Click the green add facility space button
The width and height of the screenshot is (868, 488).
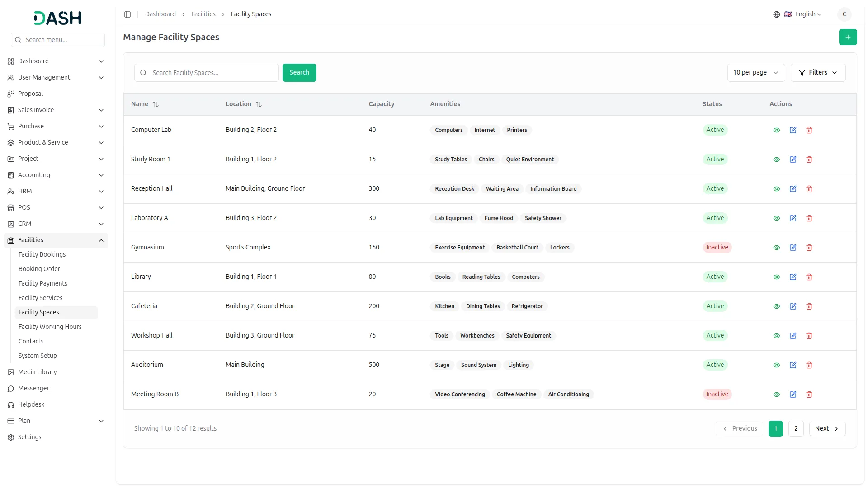(848, 37)
